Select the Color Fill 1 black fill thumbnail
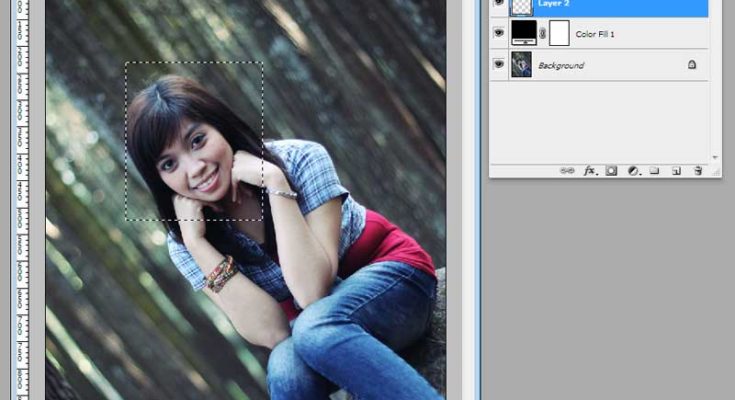Screen dimensions: 735x400 (524, 33)
